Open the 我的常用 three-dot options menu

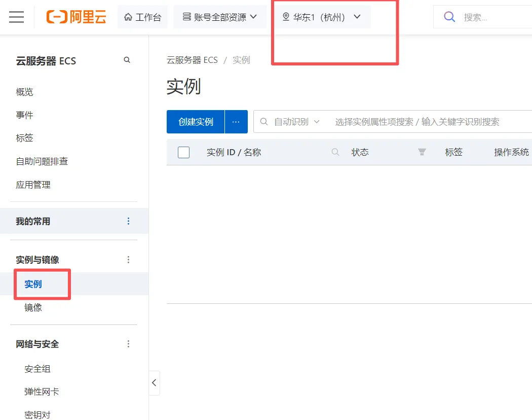pyautogui.click(x=128, y=221)
